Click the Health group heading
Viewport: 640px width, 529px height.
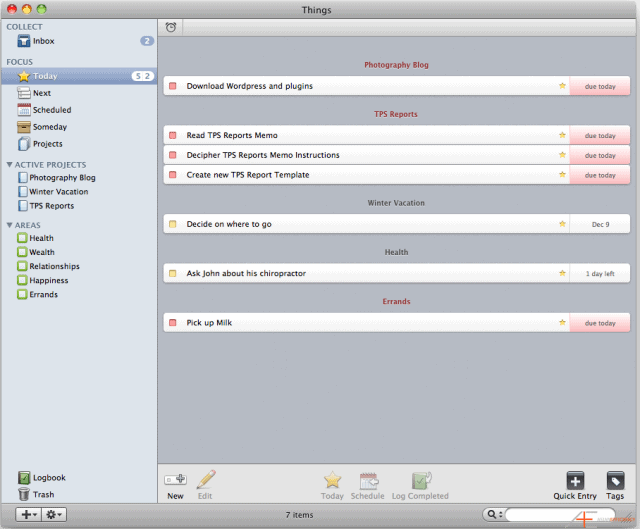396,252
